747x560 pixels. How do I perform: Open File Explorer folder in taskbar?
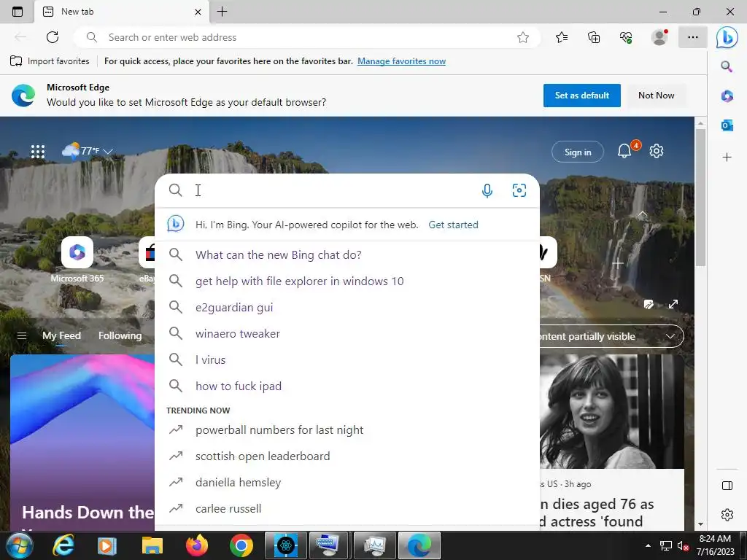coord(152,545)
